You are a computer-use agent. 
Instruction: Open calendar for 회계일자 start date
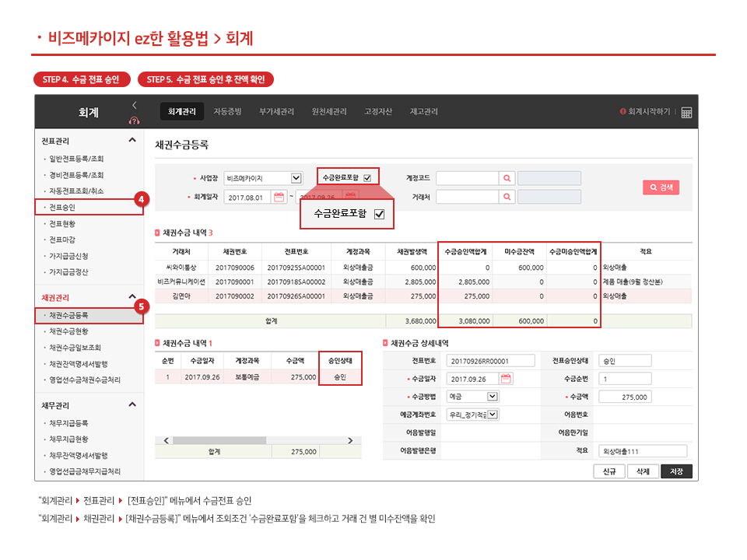click(279, 197)
